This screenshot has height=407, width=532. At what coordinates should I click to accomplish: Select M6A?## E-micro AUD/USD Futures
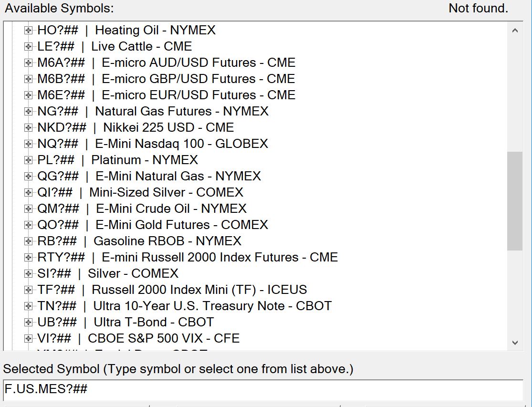[x=166, y=63]
